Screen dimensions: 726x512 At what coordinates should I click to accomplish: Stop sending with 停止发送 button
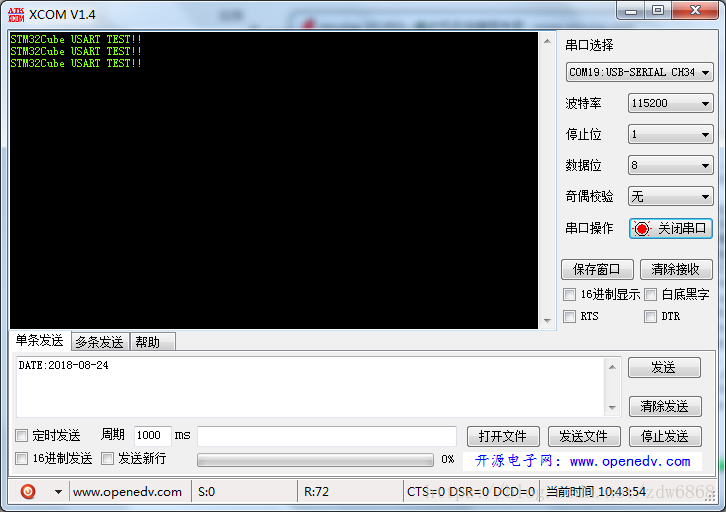point(665,436)
